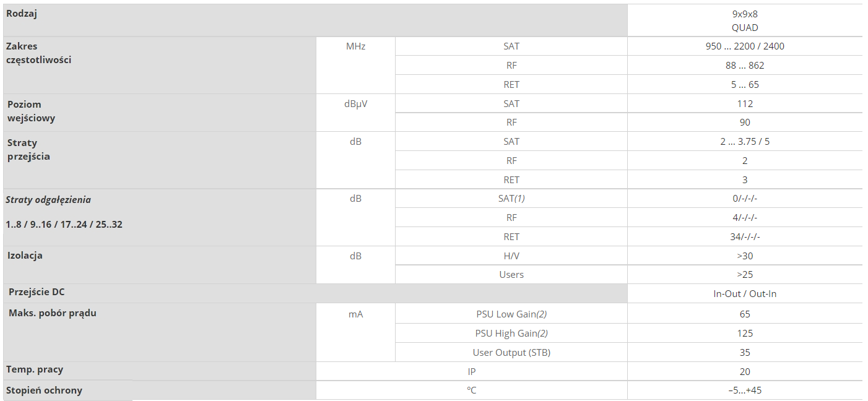Click the 950 ... 2200 / 2400 value

click(x=744, y=46)
